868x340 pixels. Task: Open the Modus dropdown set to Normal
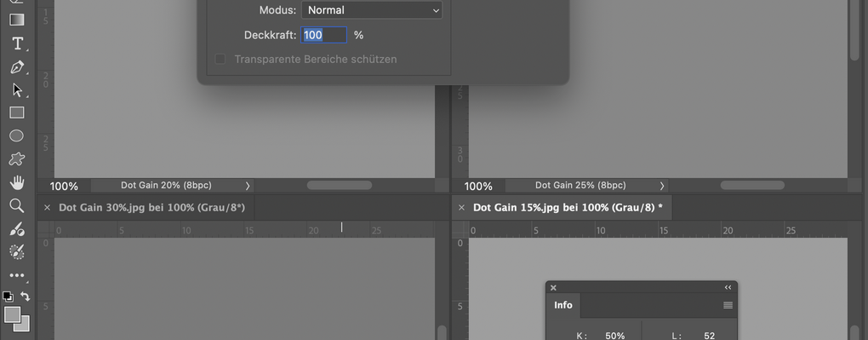click(372, 10)
